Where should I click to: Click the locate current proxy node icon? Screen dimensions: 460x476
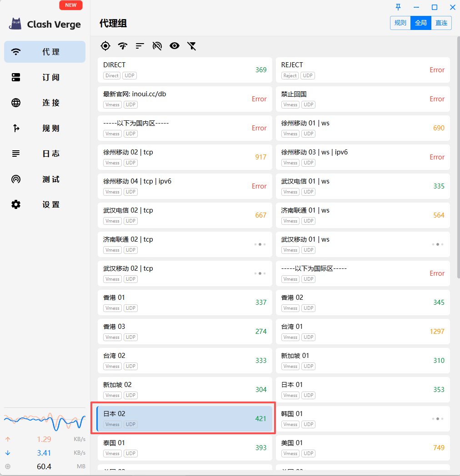click(105, 46)
